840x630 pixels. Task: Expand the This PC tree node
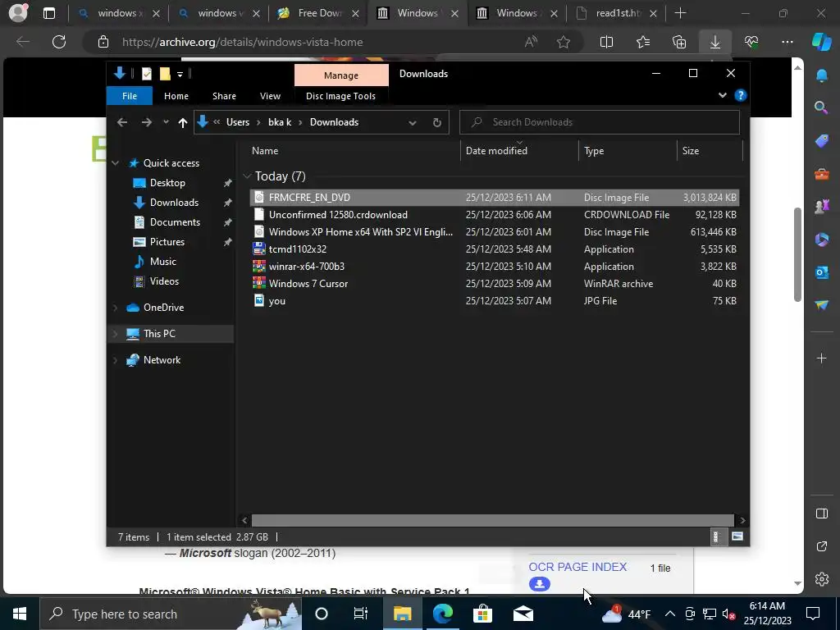pyautogui.click(x=115, y=334)
